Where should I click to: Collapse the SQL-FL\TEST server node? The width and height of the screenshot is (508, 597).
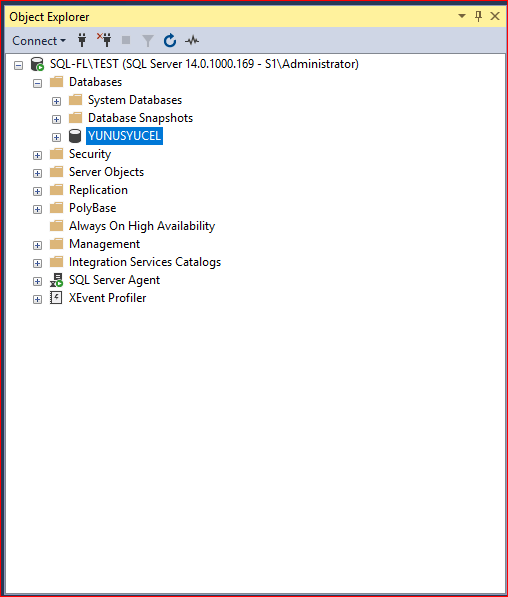(x=18, y=65)
